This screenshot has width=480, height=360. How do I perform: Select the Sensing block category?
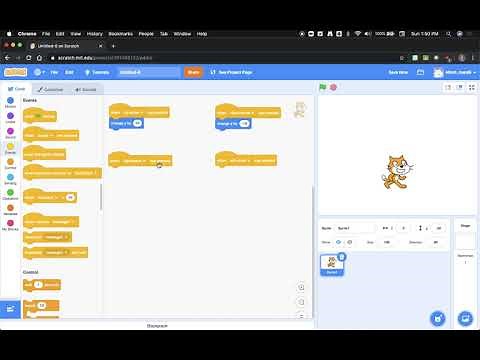tap(10, 179)
